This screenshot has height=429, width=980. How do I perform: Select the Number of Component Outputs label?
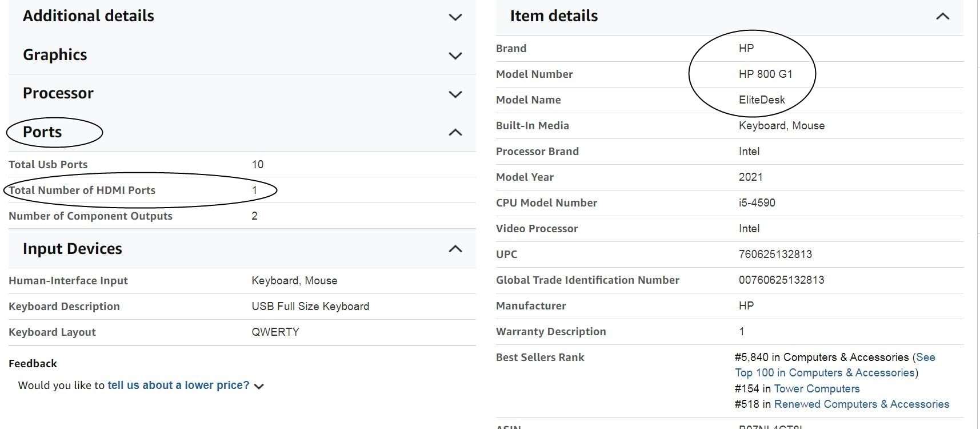click(x=90, y=216)
